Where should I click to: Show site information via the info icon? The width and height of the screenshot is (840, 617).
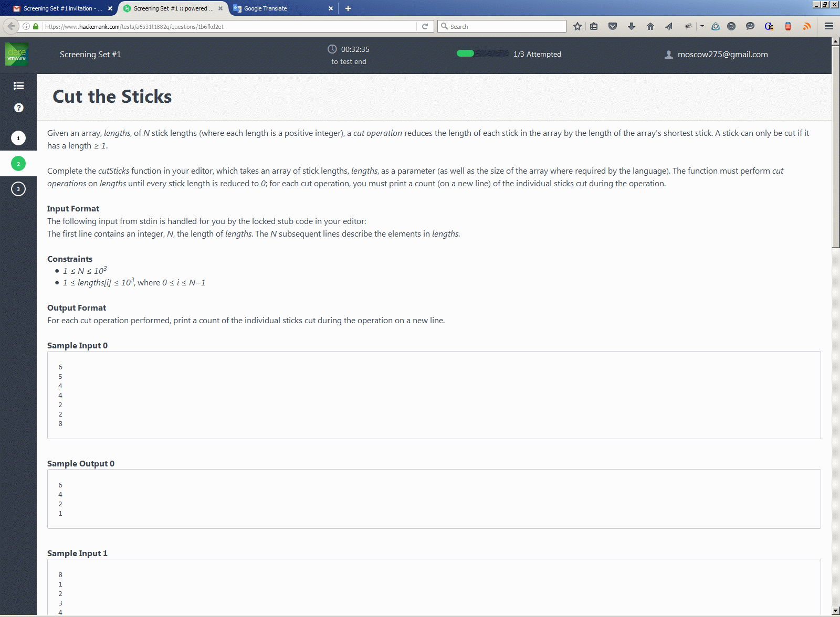pyautogui.click(x=26, y=26)
